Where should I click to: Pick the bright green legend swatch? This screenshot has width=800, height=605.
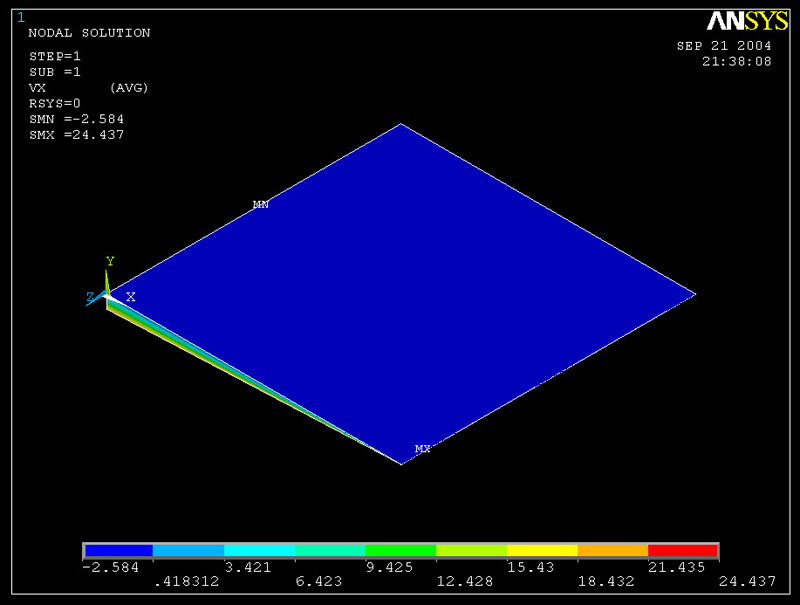point(401,550)
